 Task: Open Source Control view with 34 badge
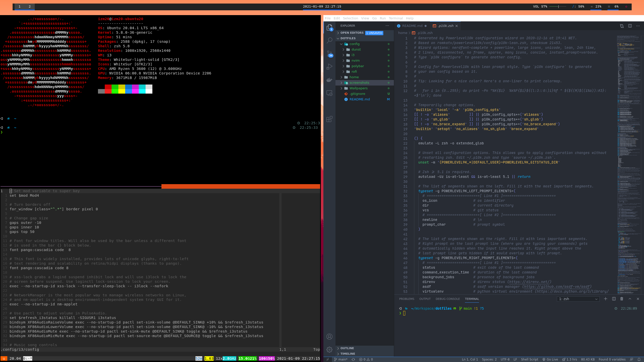pos(329,54)
